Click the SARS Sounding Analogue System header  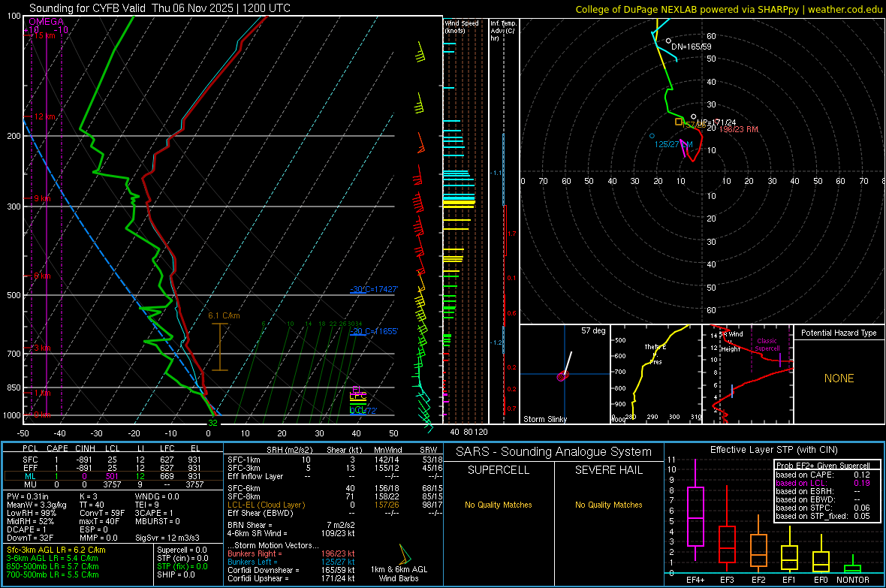coord(553,451)
